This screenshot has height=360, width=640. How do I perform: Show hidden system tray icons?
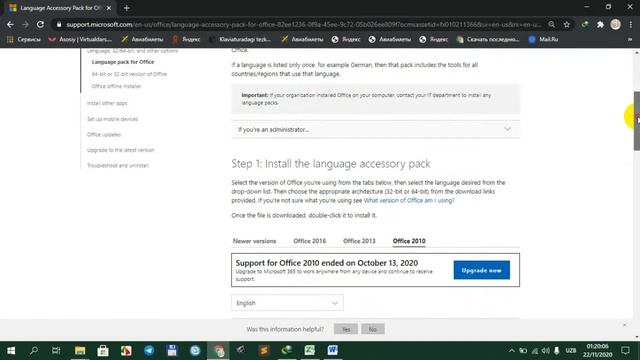click(x=511, y=350)
